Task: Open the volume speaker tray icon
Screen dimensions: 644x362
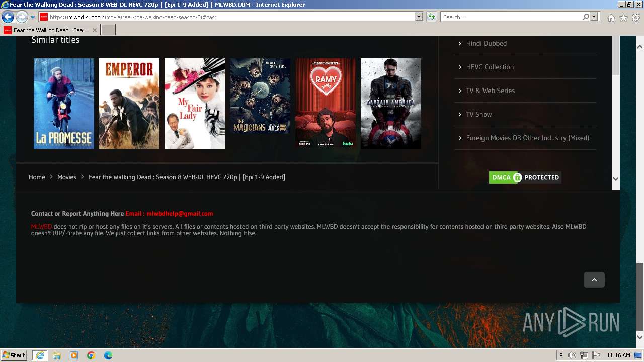Action: 572,355
